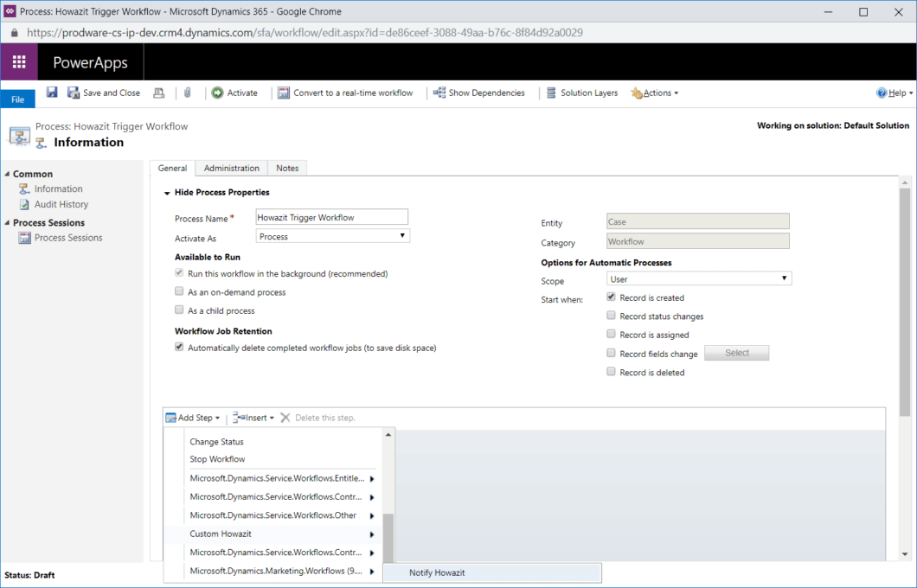Viewport: 917px width, 588px height.
Task: Check Record fields change
Action: pyautogui.click(x=611, y=353)
